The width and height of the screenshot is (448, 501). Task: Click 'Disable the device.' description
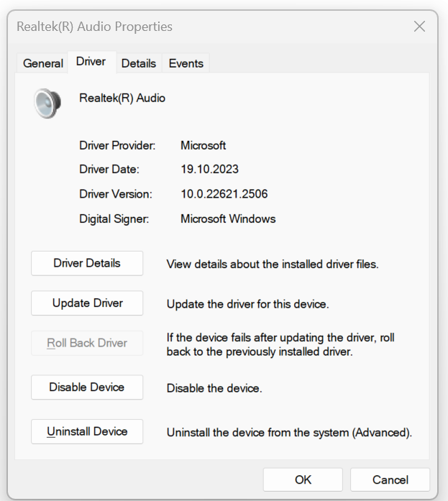pyautogui.click(x=214, y=388)
